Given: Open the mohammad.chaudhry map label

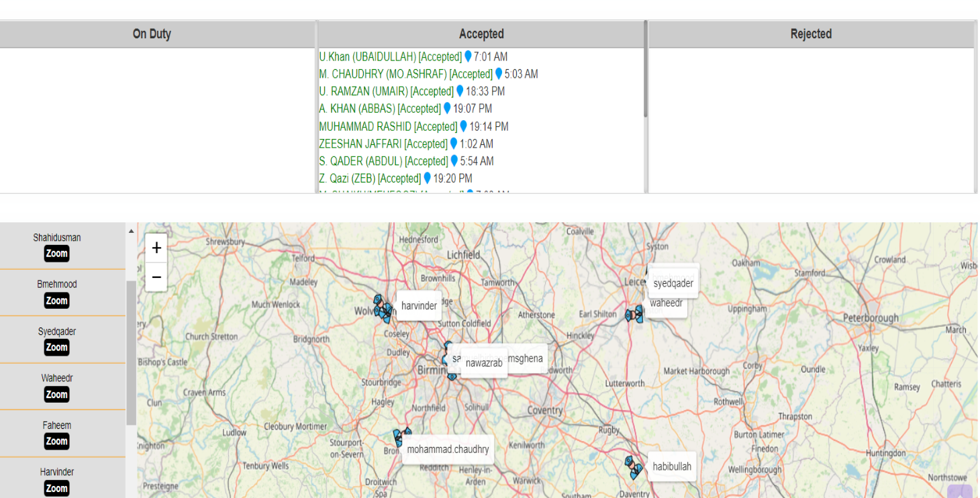Looking at the screenshot, I should 448,450.
